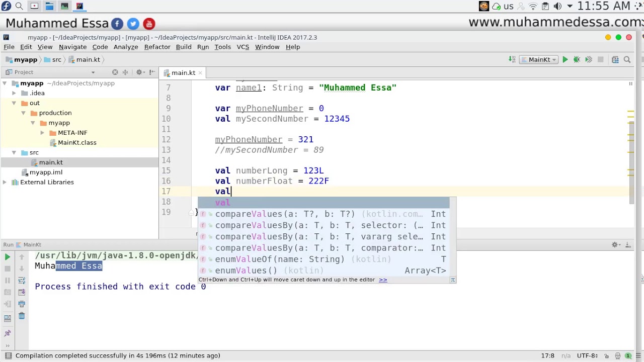Choose enumValueOf(name: String) completion

[323, 259]
